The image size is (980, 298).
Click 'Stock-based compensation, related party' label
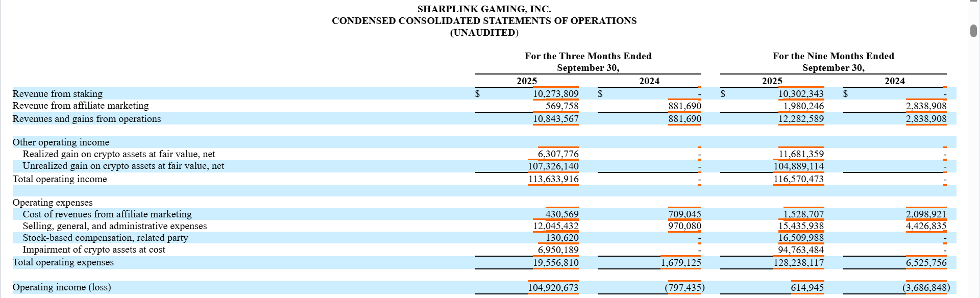pos(105,238)
